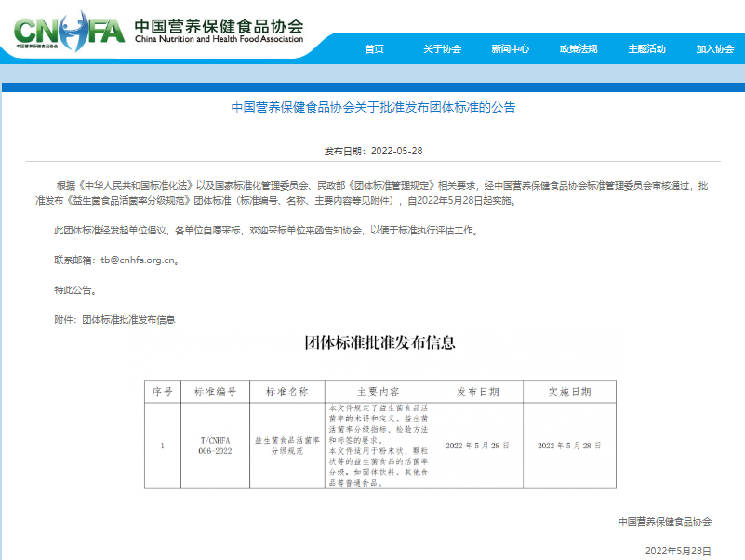Click the China Nutrition and Health Food Association name
The image size is (745, 560).
pyautogui.click(x=219, y=31)
